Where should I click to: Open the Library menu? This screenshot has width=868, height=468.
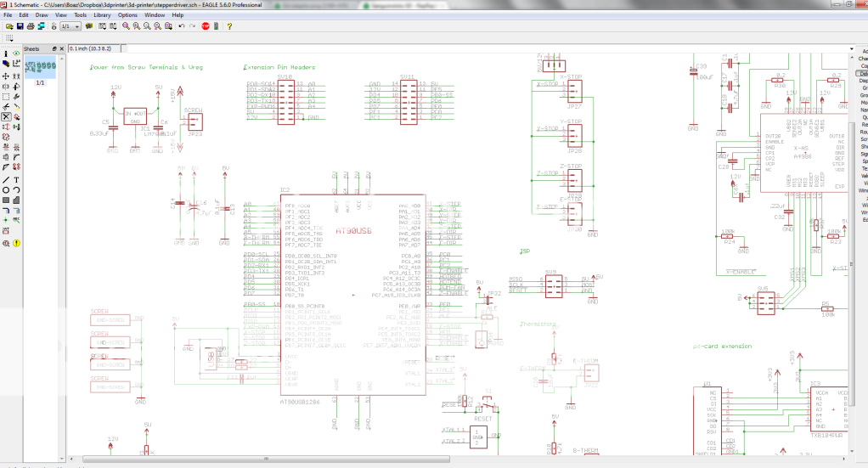[x=102, y=15]
